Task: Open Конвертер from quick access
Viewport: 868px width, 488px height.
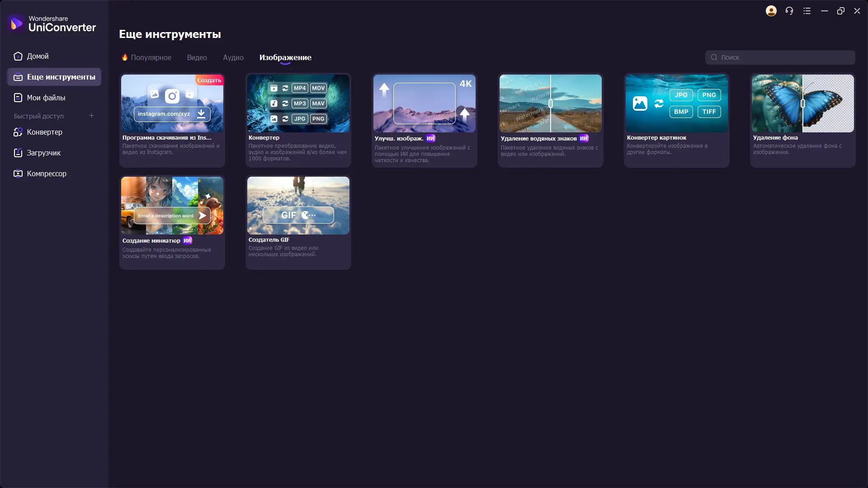Action: (44, 132)
